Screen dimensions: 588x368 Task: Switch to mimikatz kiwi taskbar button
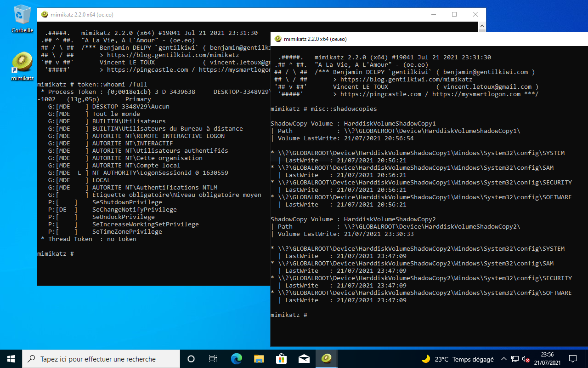(326, 359)
